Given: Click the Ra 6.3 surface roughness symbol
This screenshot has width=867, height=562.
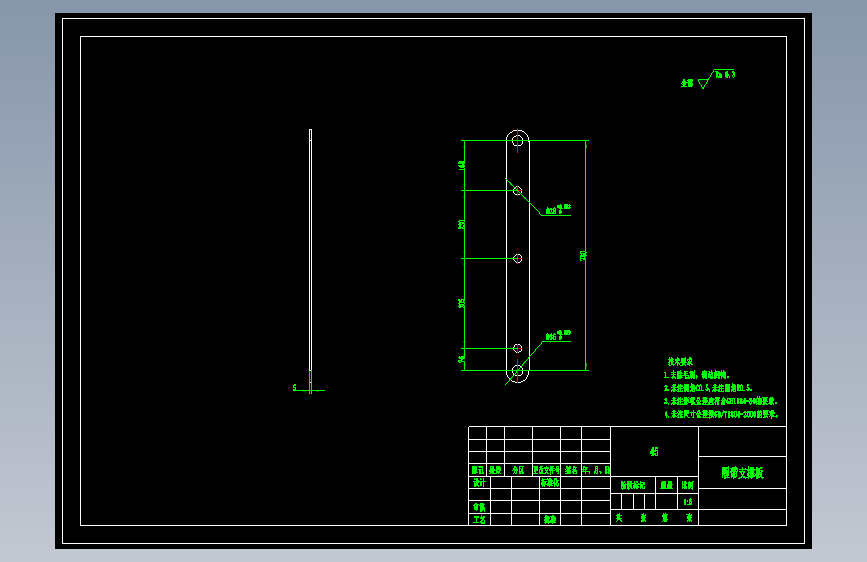Looking at the screenshot, I should 717,79.
